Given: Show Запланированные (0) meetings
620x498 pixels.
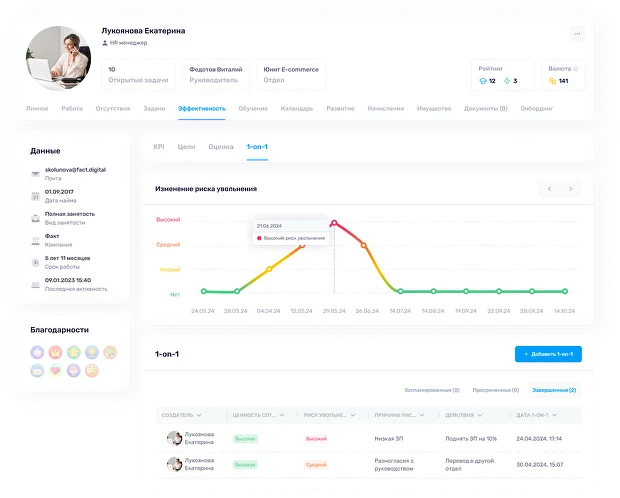Looking at the screenshot, I should 431,390.
